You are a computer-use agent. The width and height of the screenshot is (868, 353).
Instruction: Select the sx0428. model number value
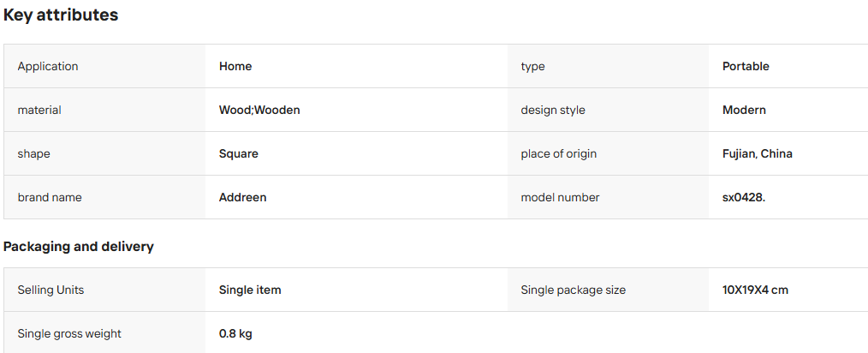[x=743, y=197]
